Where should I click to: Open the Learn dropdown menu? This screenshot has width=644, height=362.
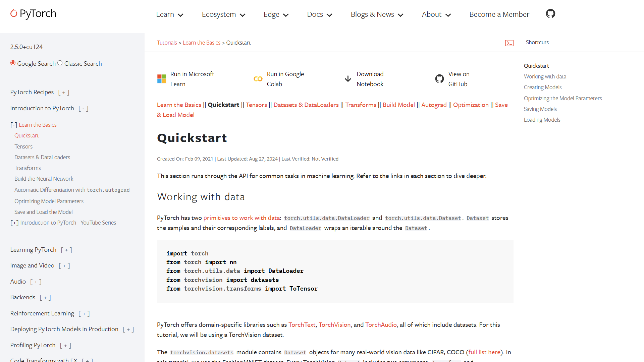169,14
